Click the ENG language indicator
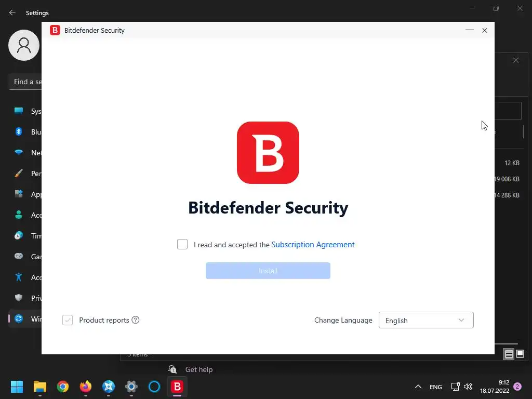The width and height of the screenshot is (532, 399). coord(436,387)
